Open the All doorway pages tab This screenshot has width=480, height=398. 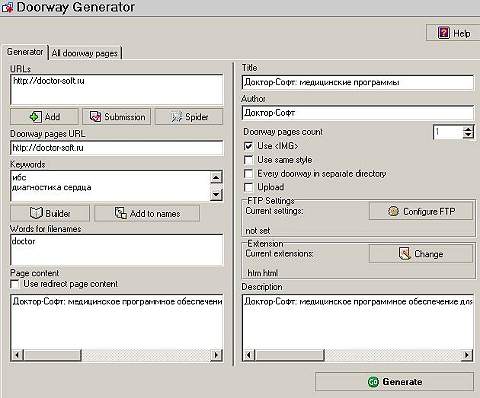click(85, 53)
